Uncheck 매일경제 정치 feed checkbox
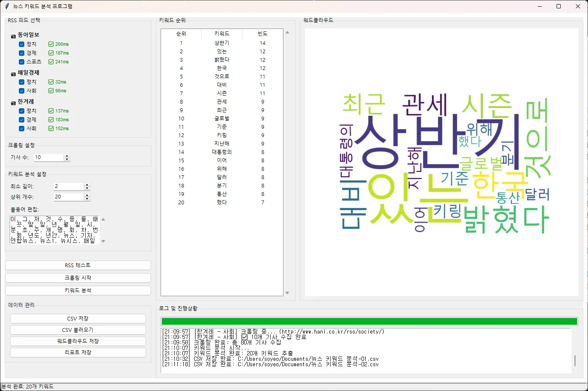The height and width of the screenshot is (391, 588). (21, 82)
